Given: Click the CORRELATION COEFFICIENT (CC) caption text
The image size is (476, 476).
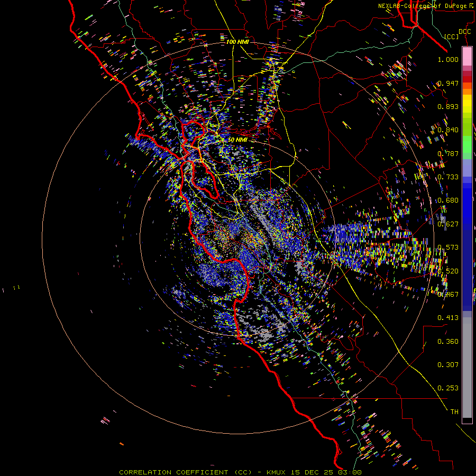Looking at the screenshot, I should [186, 472].
